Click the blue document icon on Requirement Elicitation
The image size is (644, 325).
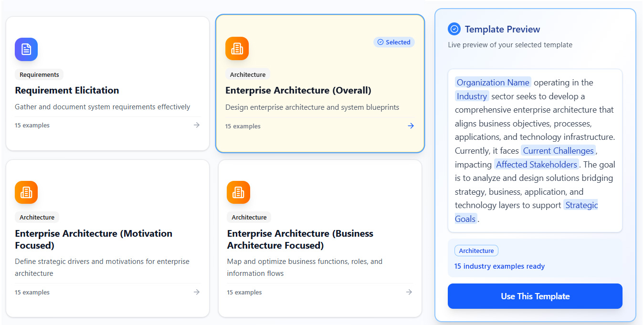[x=26, y=49]
